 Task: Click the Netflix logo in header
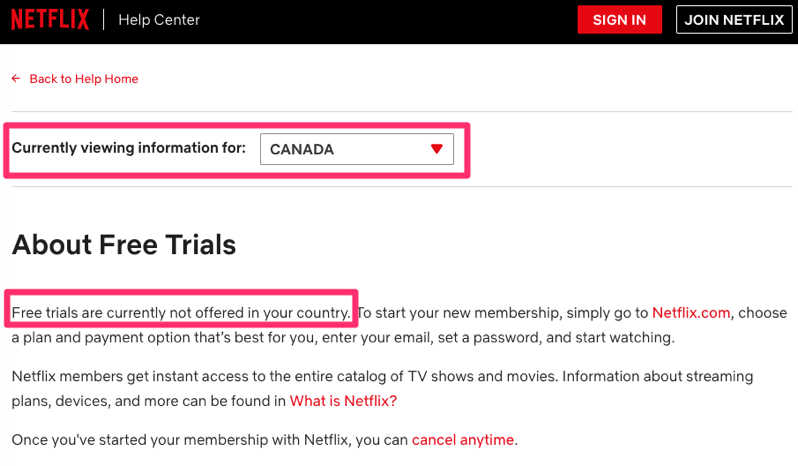(x=50, y=20)
